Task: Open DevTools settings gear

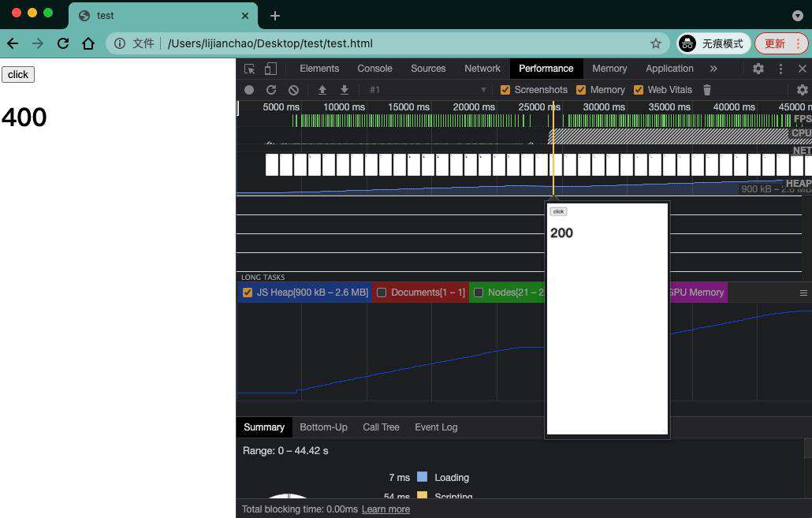Action: click(758, 69)
